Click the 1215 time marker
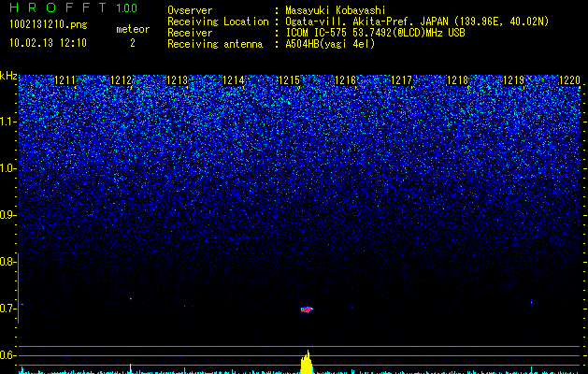The image size is (588, 374). point(289,80)
